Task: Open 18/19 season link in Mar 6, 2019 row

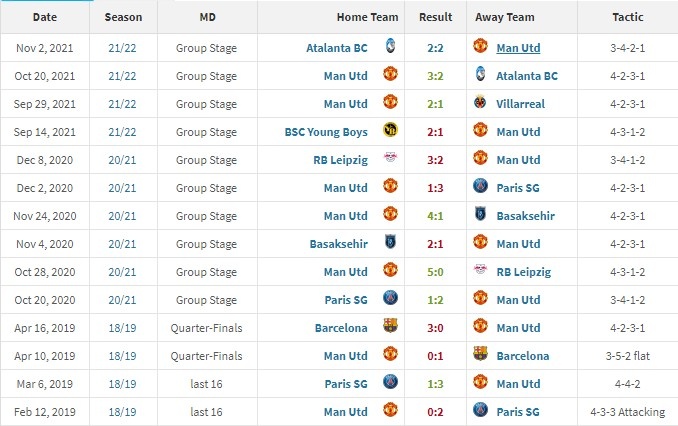Action: tap(122, 384)
